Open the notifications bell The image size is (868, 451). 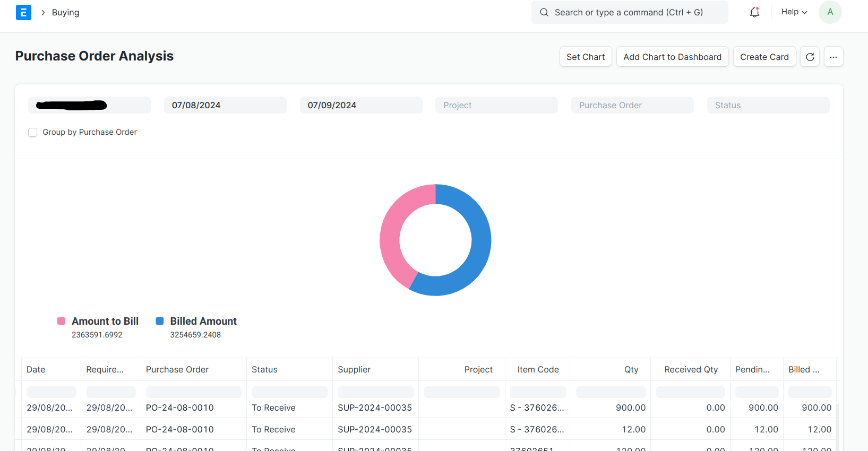[x=754, y=12]
